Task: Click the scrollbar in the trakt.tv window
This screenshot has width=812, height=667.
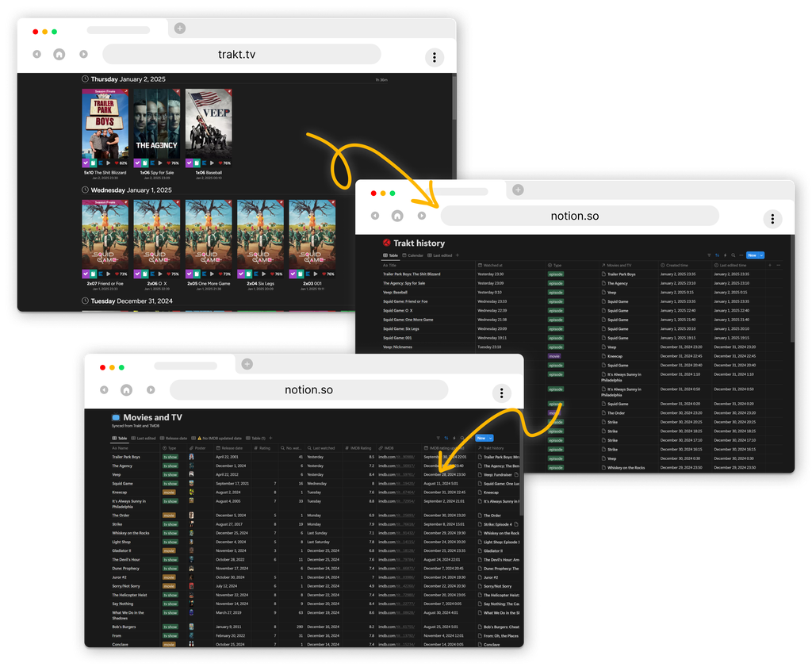Action: 454,98
